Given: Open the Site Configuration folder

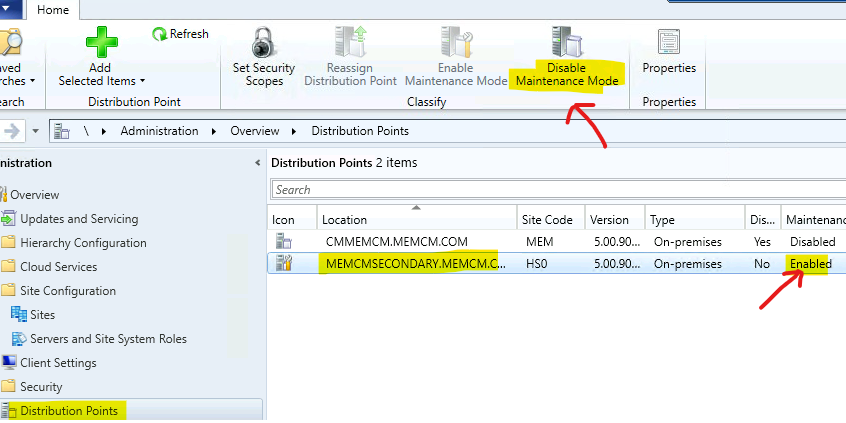Looking at the screenshot, I should 68,291.
